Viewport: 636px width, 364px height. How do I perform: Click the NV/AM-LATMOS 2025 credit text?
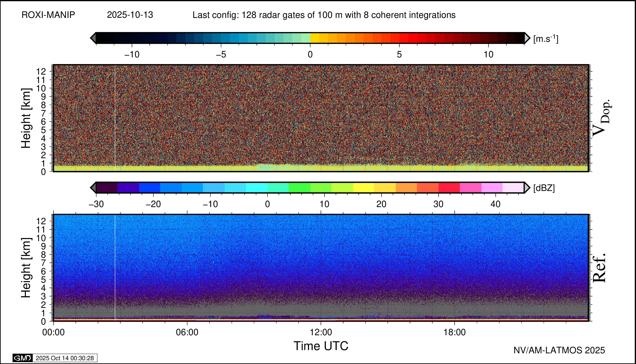point(559,350)
